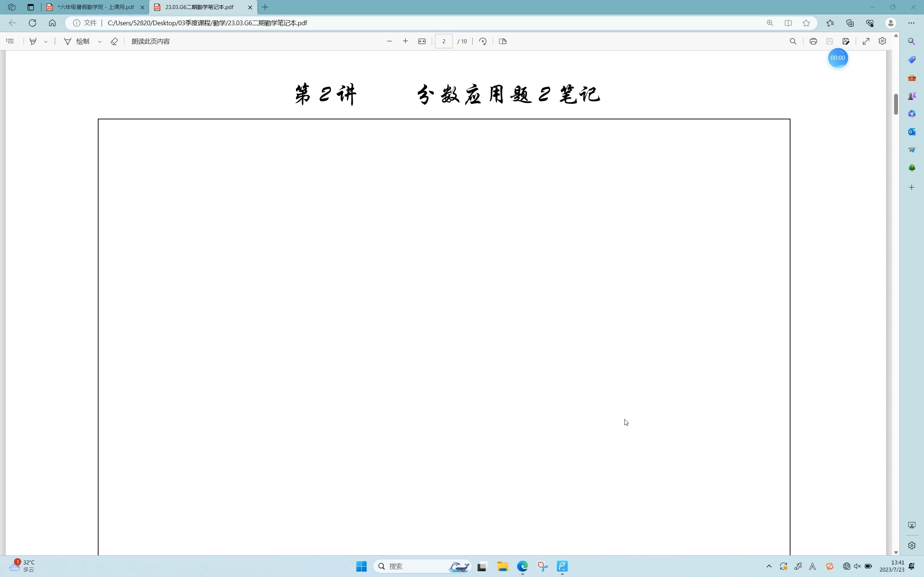
Task: Click the page number input field
Action: tap(443, 41)
